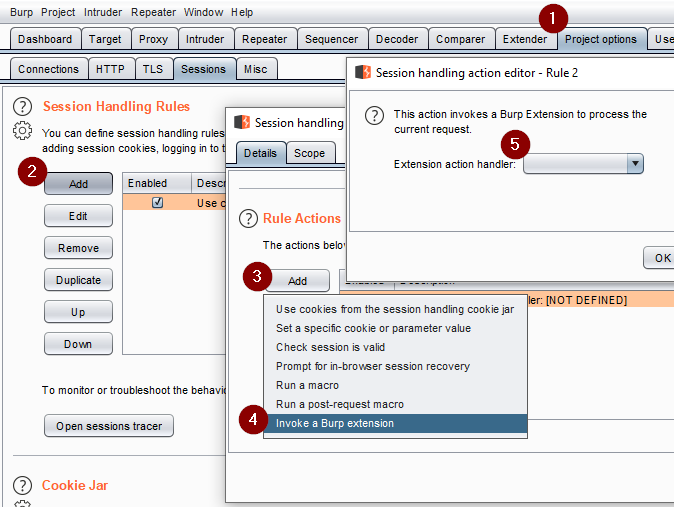Open the Connections sub-tab
This screenshot has width=674, height=507.
49,69
